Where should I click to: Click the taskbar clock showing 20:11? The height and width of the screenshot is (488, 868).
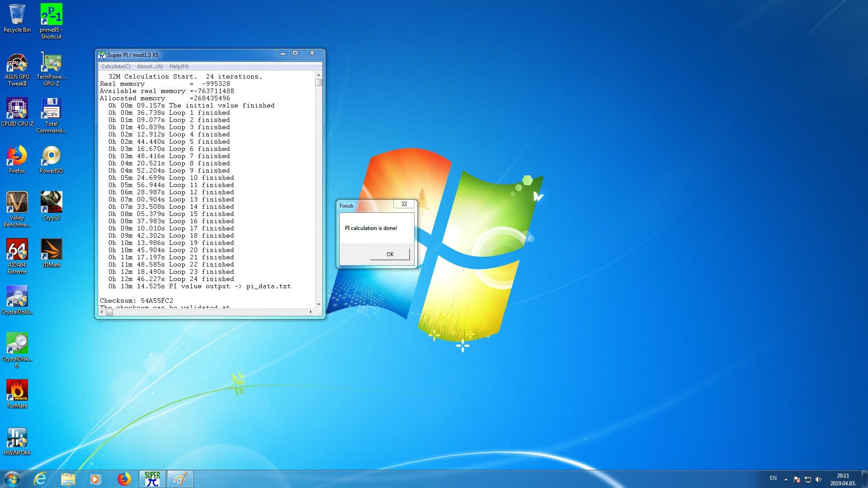pyautogui.click(x=843, y=479)
